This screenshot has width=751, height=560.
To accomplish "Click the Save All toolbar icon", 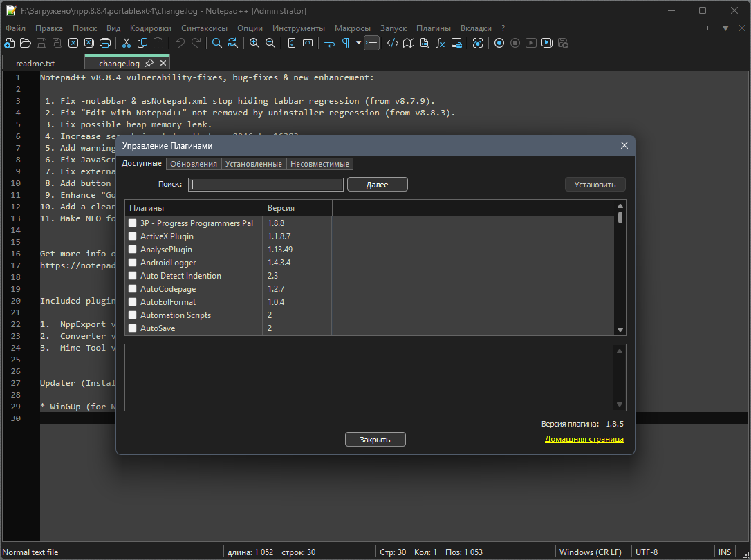I will 57,43.
